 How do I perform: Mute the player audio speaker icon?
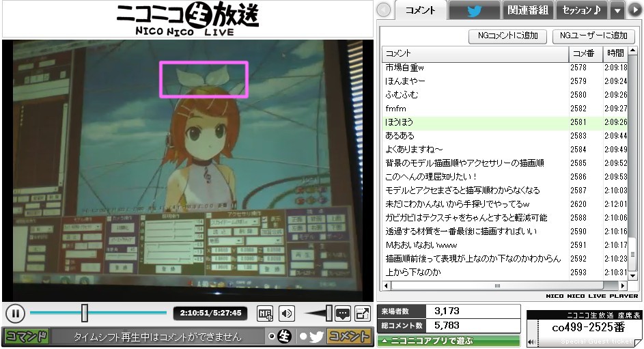coord(287,314)
